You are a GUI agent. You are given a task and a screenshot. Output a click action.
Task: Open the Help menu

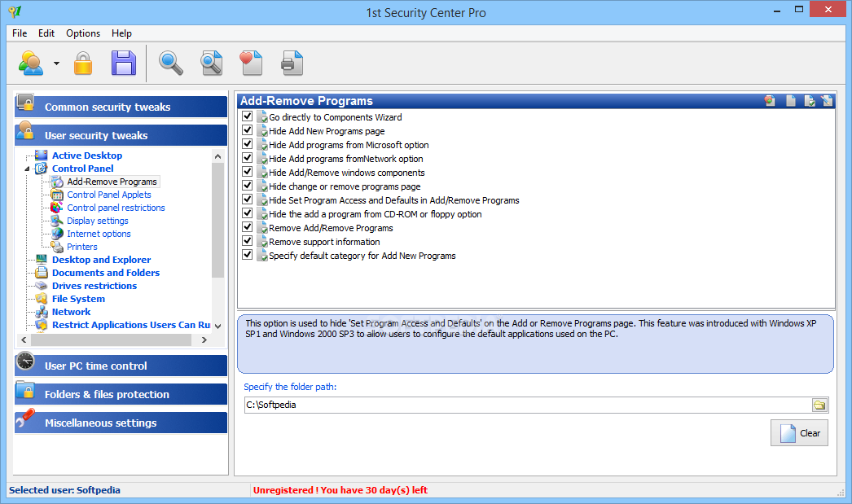pos(121,33)
